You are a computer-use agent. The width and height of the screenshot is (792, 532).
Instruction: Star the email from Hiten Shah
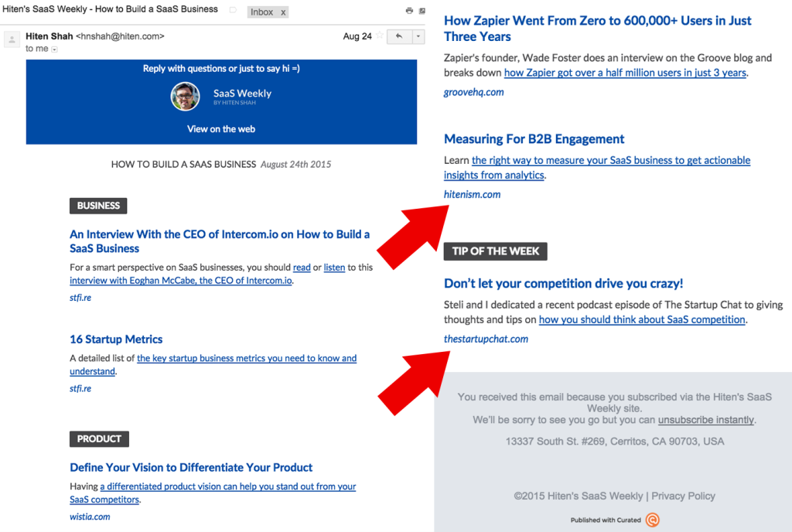[x=379, y=36]
